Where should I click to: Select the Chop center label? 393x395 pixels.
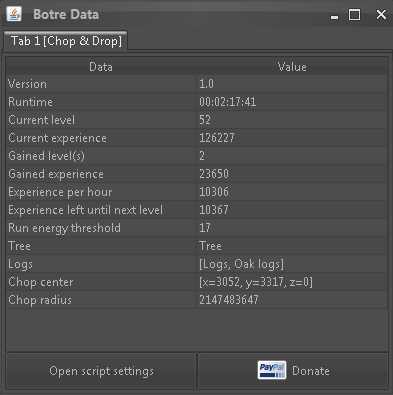click(40, 282)
